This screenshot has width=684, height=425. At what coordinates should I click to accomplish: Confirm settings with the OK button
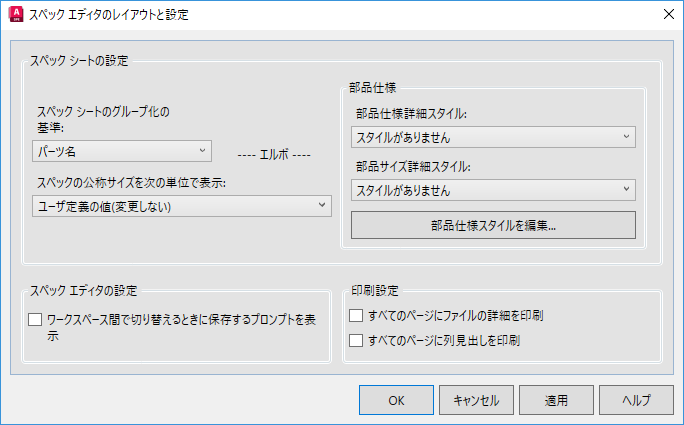pos(396,399)
